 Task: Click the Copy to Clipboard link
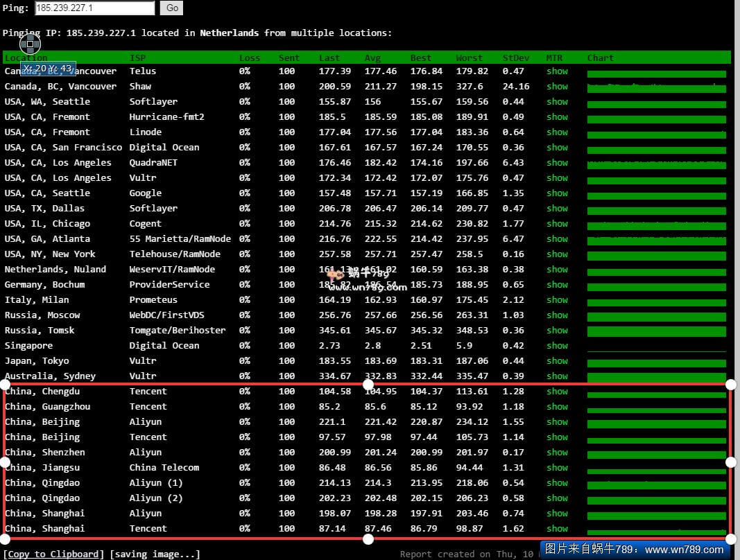(54, 554)
